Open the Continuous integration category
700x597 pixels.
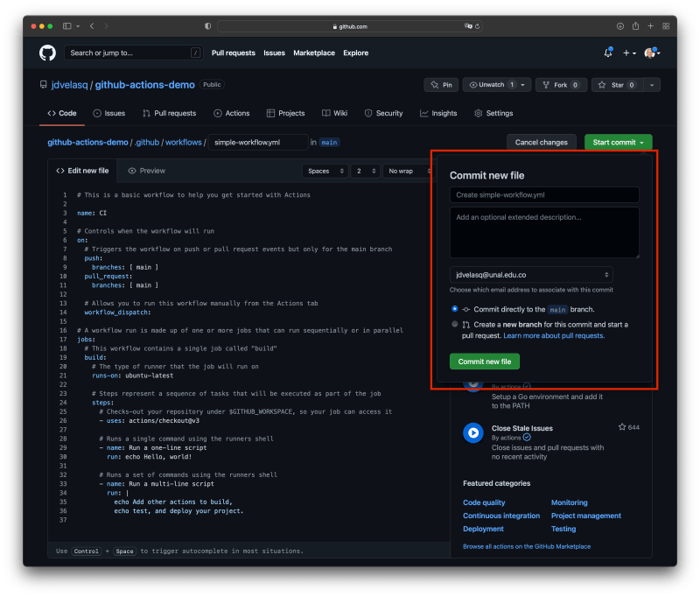(x=501, y=516)
